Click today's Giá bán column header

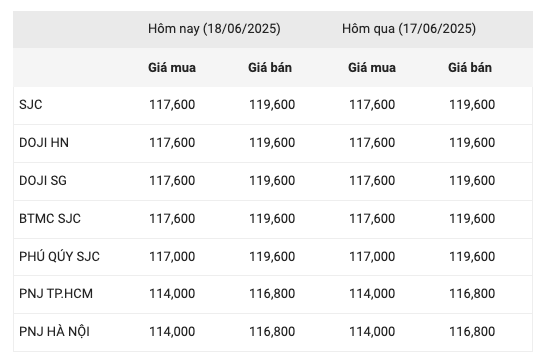(x=270, y=67)
